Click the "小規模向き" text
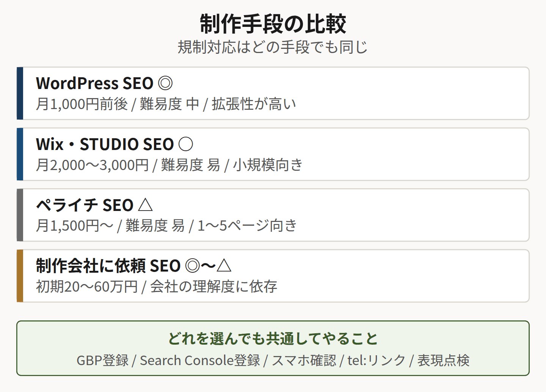 click(268, 165)
